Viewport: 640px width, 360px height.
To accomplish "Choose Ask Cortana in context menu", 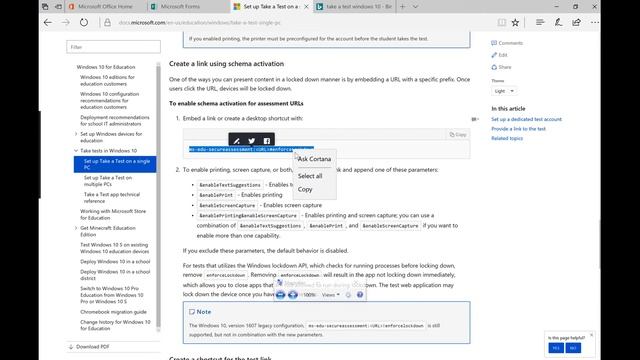I will (x=314, y=159).
